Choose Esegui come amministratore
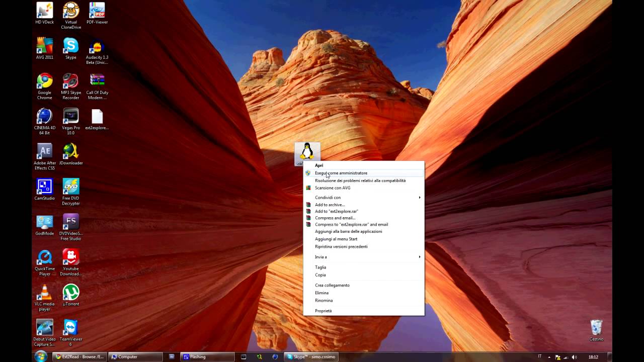 (364, 173)
